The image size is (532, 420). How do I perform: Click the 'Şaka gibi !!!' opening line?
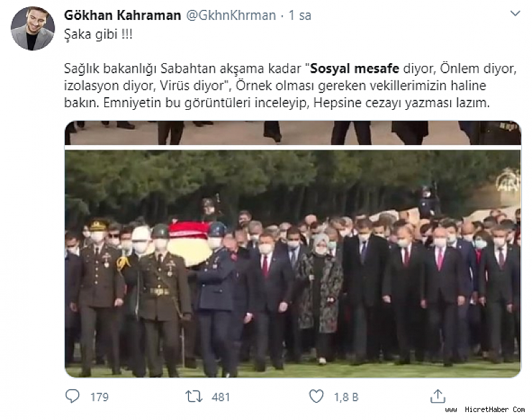98,35
